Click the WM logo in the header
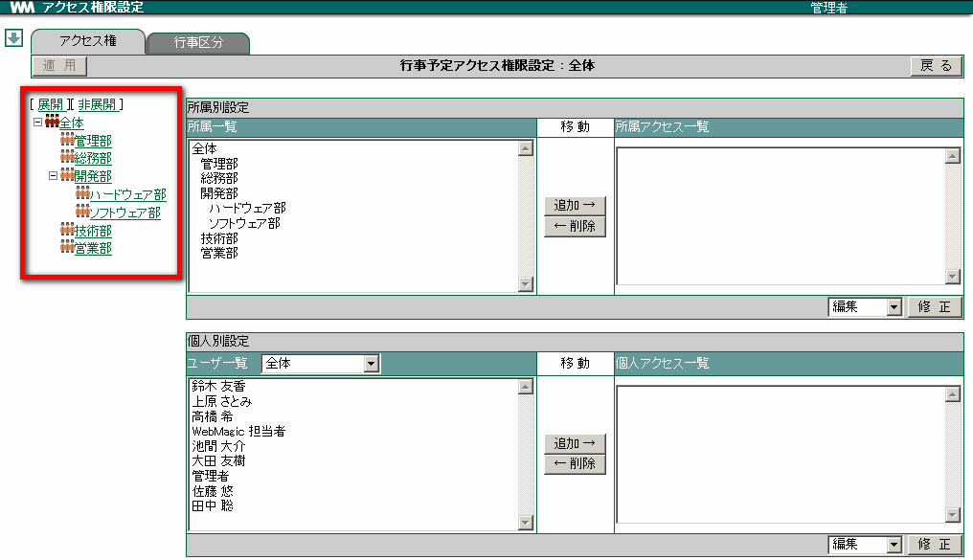 (22, 8)
